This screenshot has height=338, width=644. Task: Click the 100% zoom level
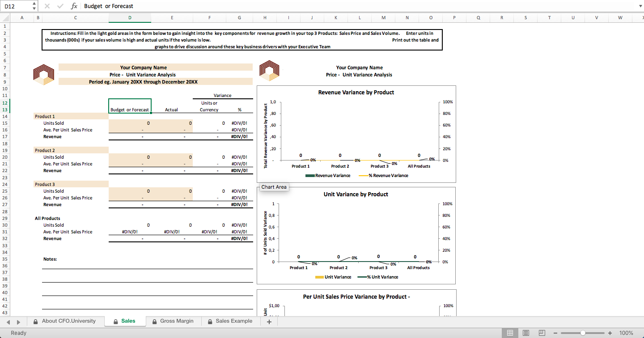coord(626,333)
